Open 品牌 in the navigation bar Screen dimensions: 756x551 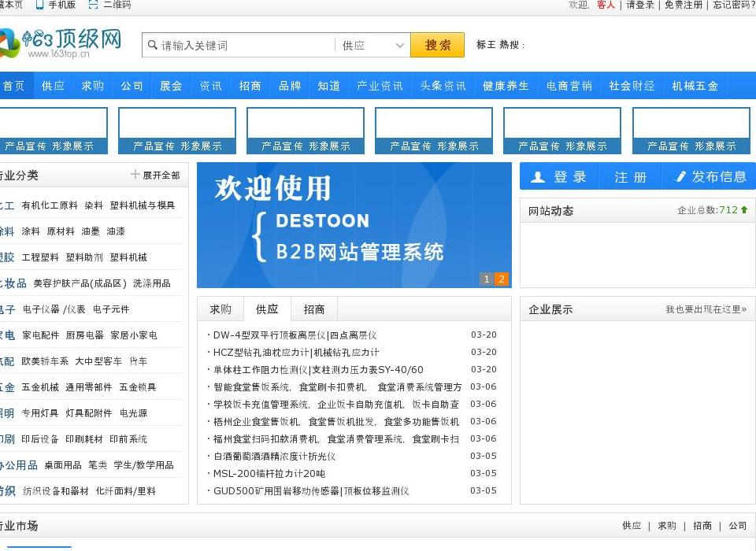pos(290,86)
